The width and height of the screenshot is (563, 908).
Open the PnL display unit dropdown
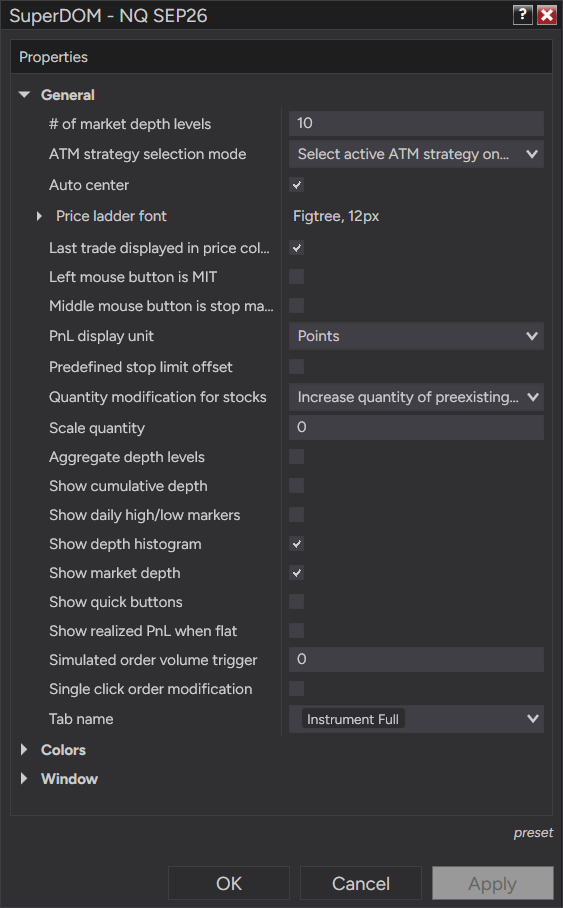[x=416, y=336]
